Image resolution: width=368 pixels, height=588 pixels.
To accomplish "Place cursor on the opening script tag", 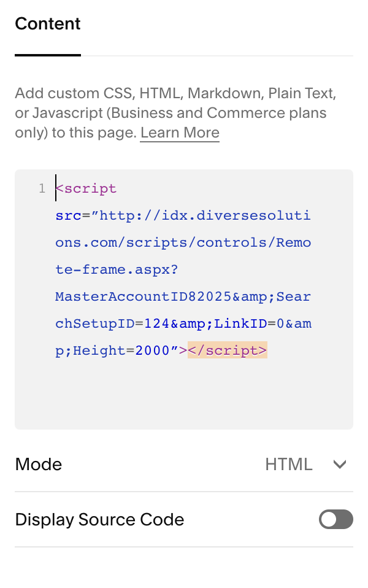I will point(86,189).
